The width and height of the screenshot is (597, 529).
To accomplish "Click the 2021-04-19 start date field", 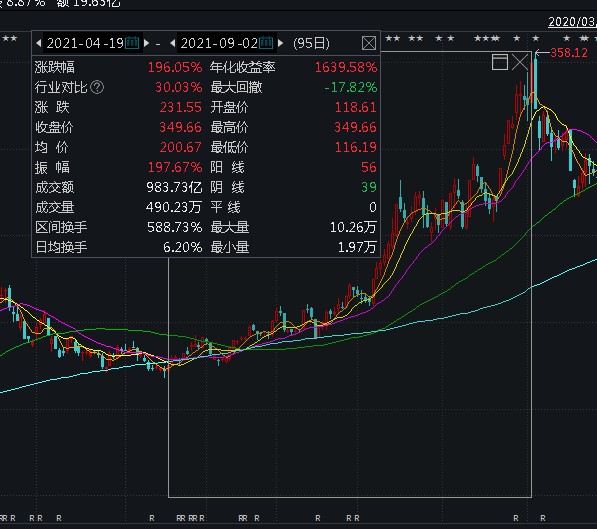I will (x=85, y=43).
